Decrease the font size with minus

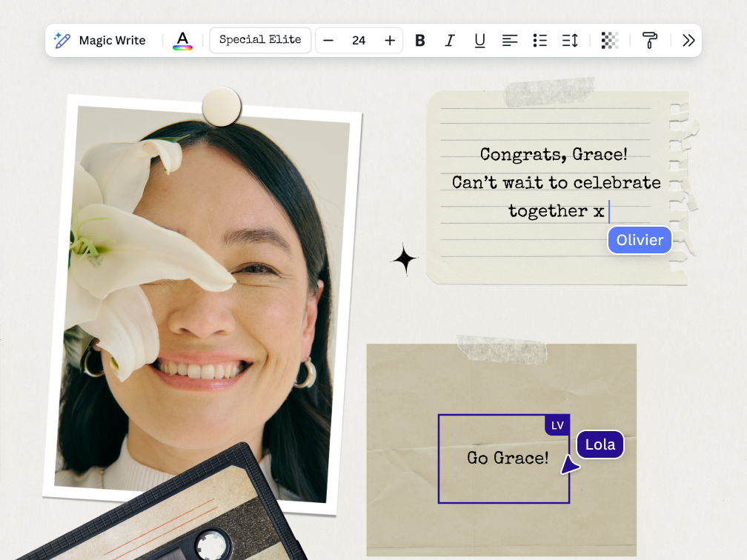click(328, 40)
